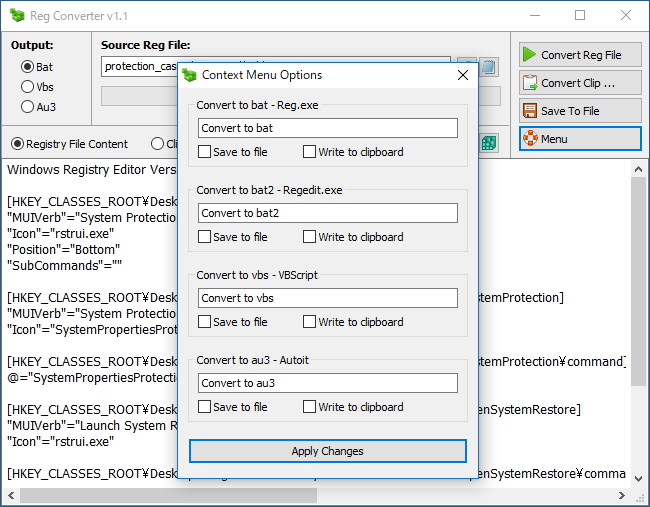
Task: Click the Convert to au3 name field
Action: click(327, 383)
